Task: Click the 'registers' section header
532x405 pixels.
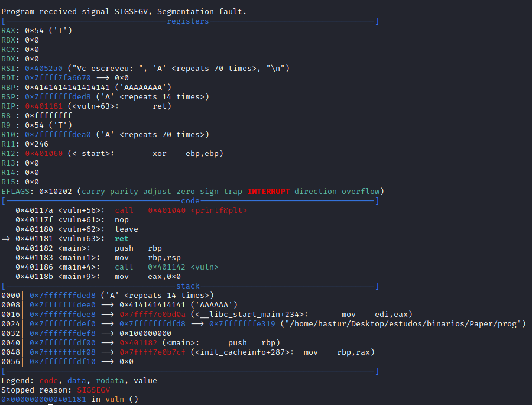Action: pyautogui.click(x=187, y=21)
